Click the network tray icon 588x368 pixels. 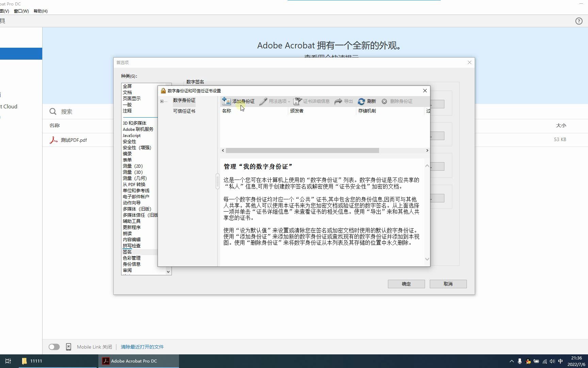pyautogui.click(x=544, y=361)
